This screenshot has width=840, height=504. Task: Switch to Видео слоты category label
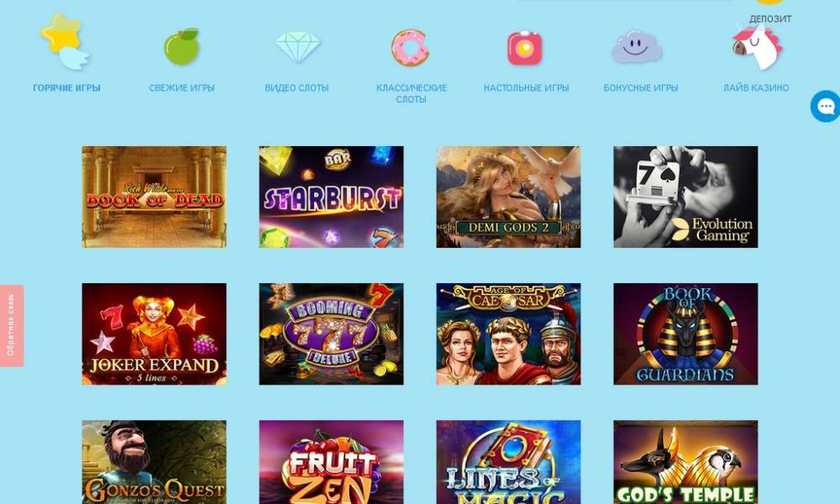coord(297,88)
